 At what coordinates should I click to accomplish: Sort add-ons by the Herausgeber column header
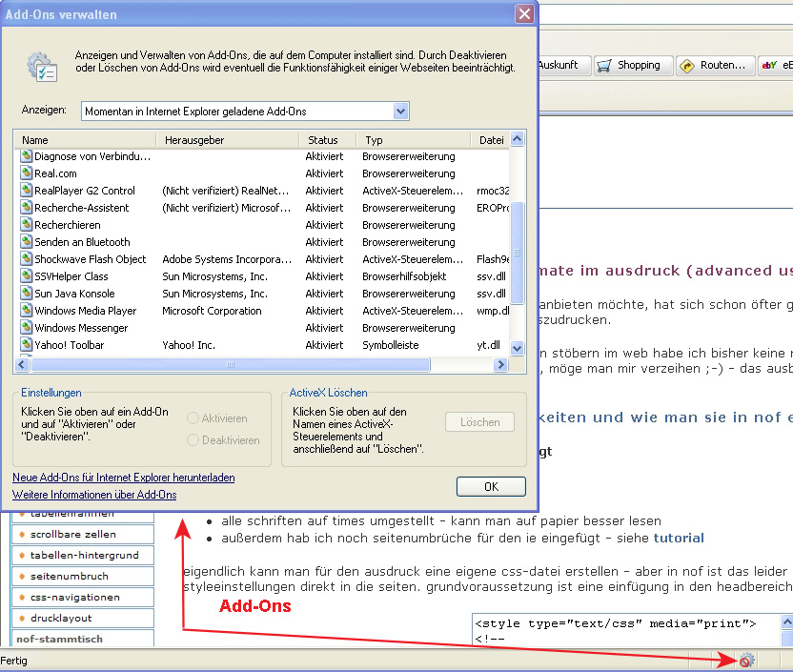coord(227,140)
